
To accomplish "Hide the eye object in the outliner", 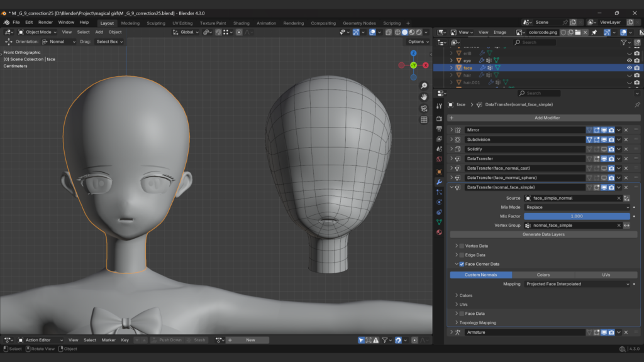I will pos(629,60).
